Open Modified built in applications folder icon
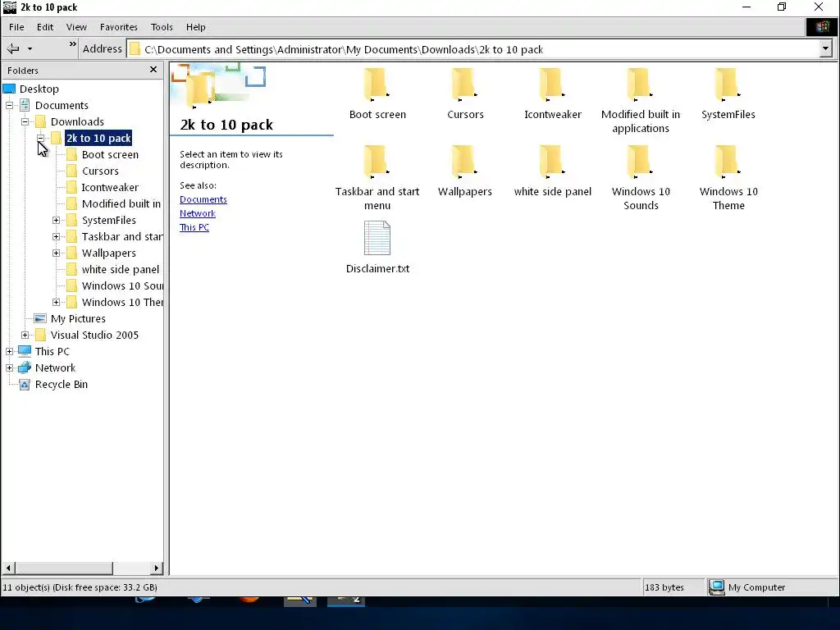The image size is (840, 630). tap(640, 85)
